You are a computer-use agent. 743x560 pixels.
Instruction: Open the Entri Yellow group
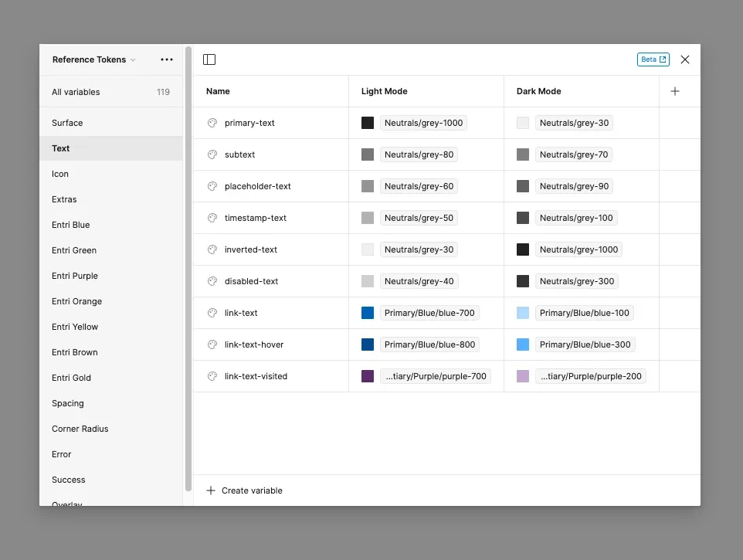(x=111, y=327)
